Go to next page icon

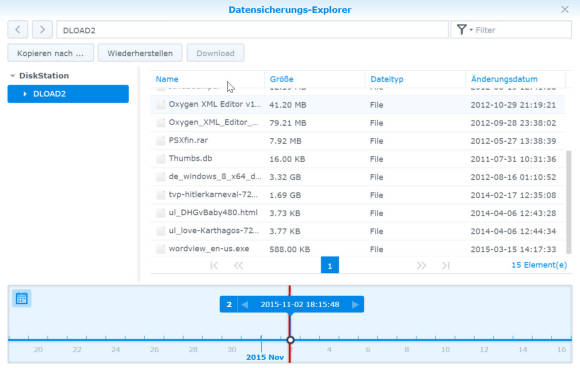[421, 266]
